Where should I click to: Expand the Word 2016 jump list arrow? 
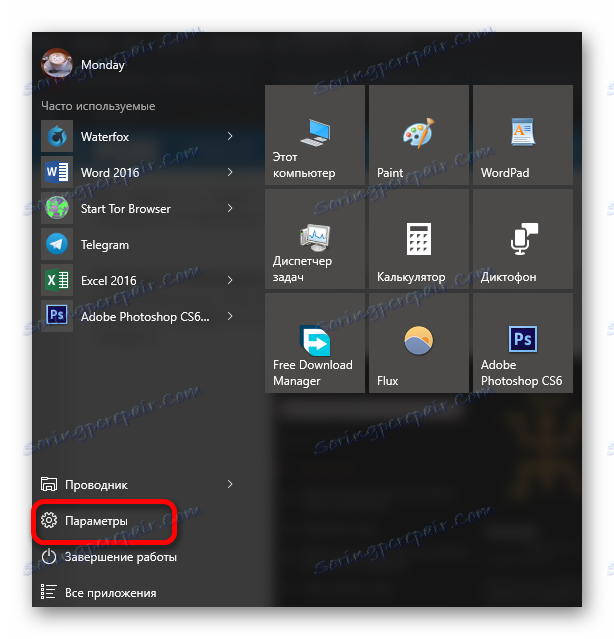230,172
